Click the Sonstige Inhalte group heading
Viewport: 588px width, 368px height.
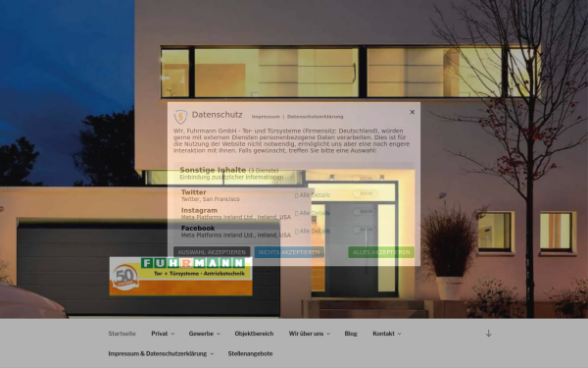(213, 170)
